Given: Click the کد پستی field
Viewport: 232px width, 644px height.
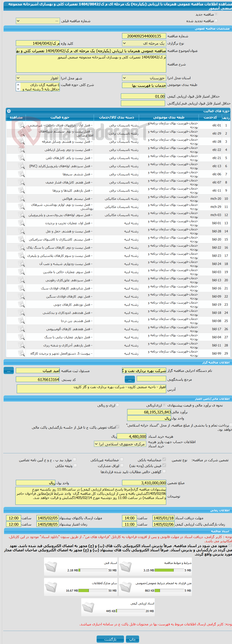Looking at the screenshot, I should pyautogui.click(x=38, y=380).
